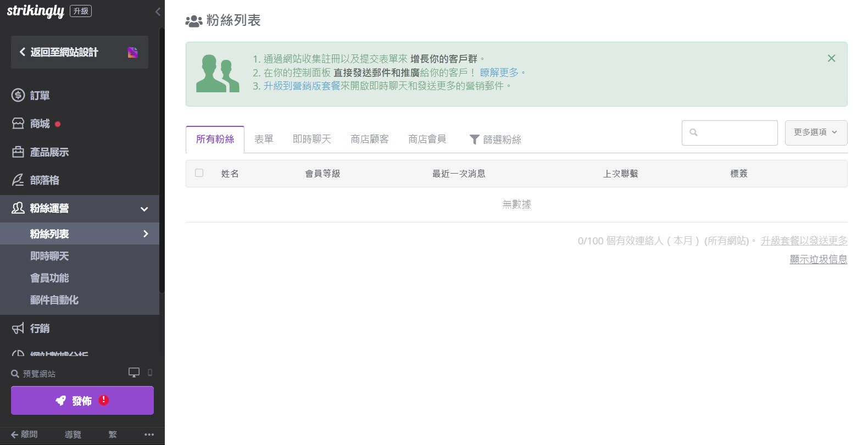This screenshot has height=445, width=868.
Task: Click the 訂單 dollar-circle icon
Action: pyautogui.click(x=18, y=96)
